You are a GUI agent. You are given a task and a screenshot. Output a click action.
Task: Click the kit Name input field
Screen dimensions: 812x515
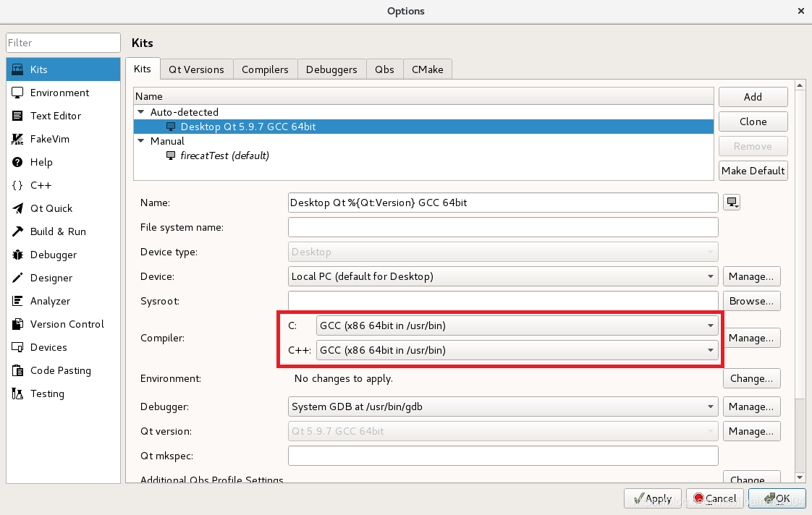(503, 203)
